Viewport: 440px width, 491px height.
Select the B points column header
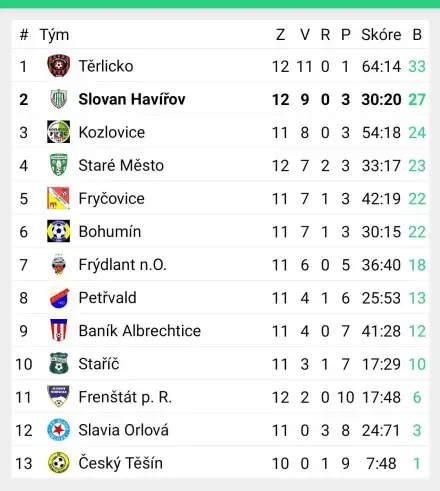pyautogui.click(x=417, y=35)
